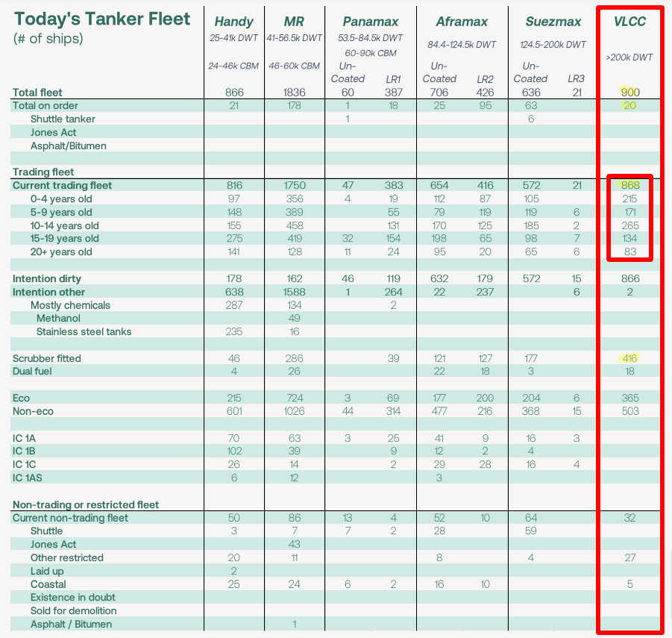This screenshot has width=672, height=638.
Task: Select the VLCC column header
Action: coord(629,22)
